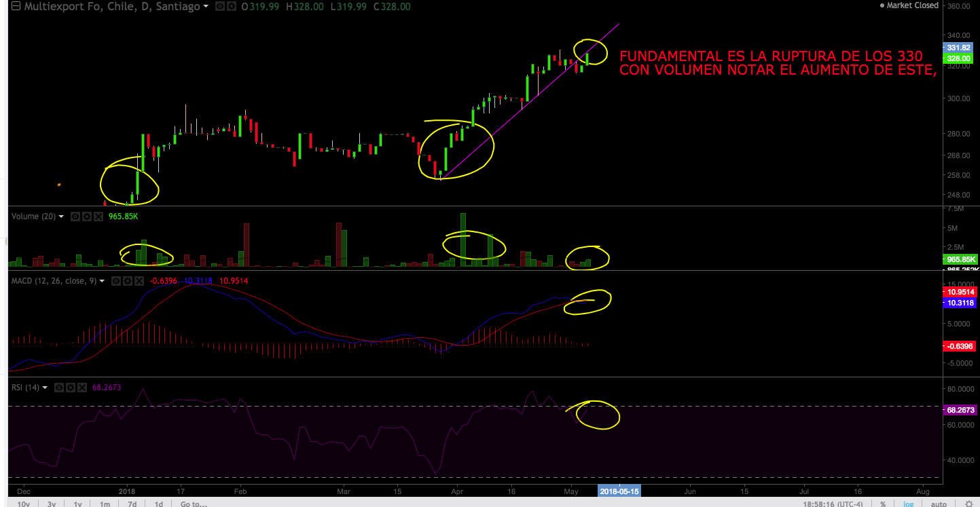Select the 10y time range
Screen dimensions: 980x507
[x=22, y=504]
